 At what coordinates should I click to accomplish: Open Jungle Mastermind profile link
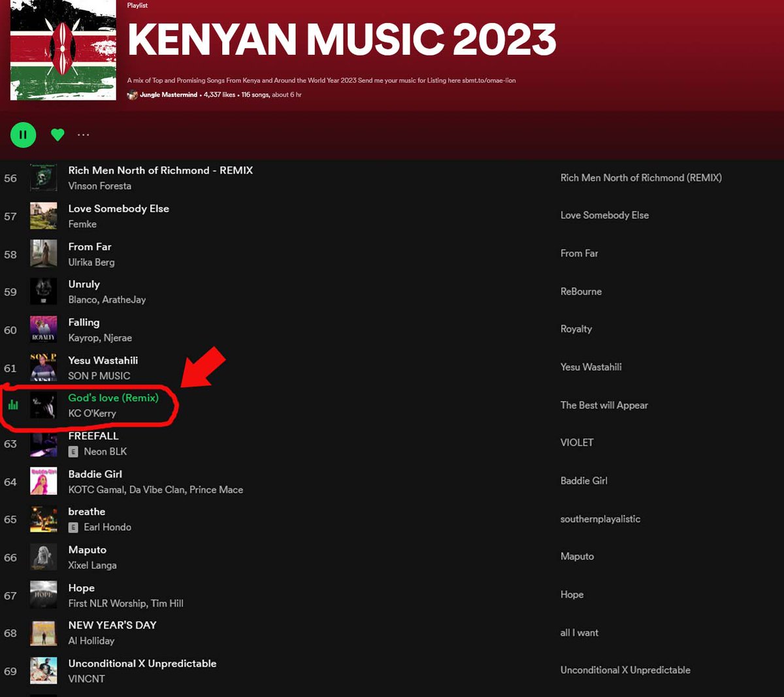click(x=169, y=95)
